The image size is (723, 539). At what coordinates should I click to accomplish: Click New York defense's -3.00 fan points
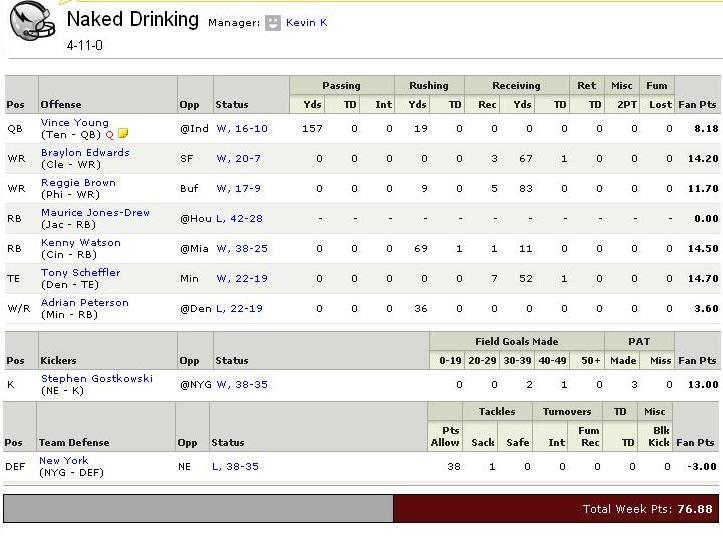click(x=702, y=467)
